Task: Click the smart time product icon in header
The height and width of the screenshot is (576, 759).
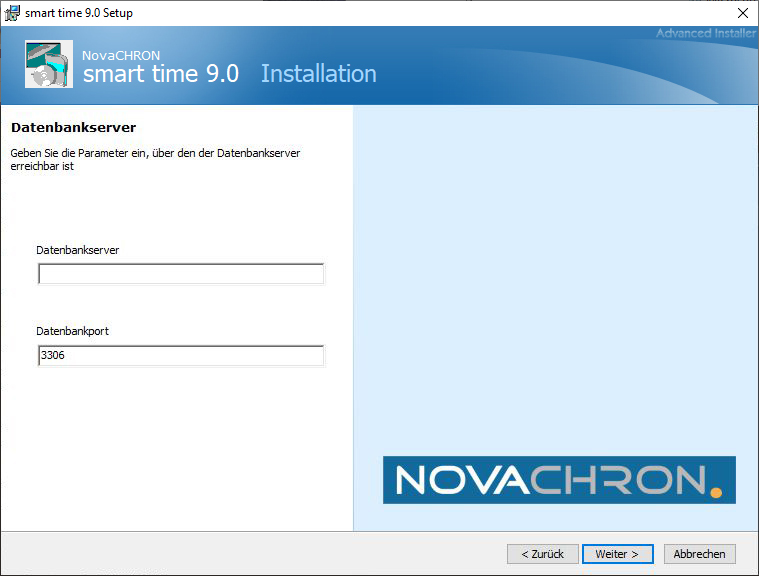Action: (x=48, y=65)
